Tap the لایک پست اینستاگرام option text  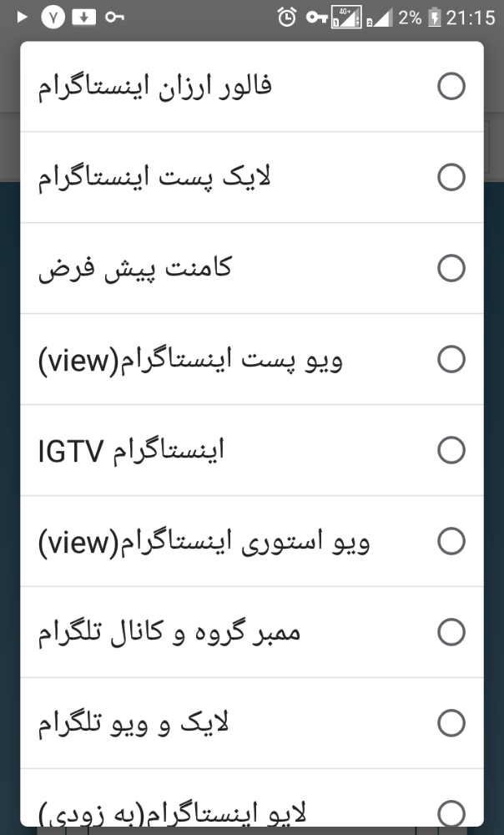(154, 177)
